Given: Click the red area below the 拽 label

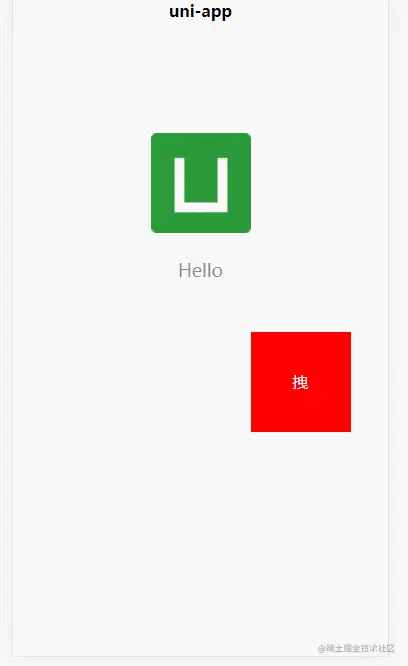Looking at the screenshot, I should tap(301, 411).
